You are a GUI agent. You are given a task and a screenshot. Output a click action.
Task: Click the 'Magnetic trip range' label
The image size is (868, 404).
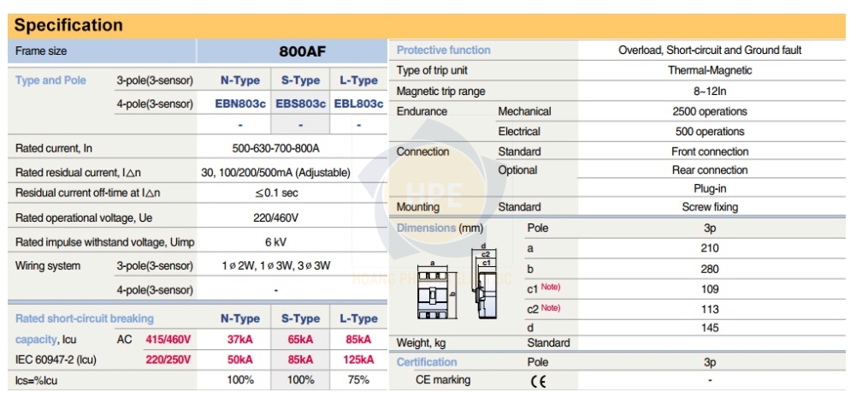point(440,91)
